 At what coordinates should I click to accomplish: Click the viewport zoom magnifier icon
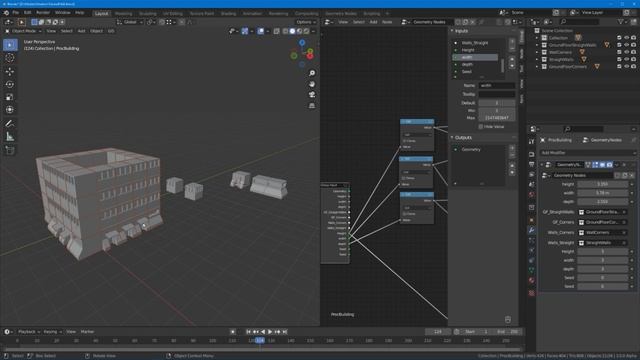[x=312, y=73]
